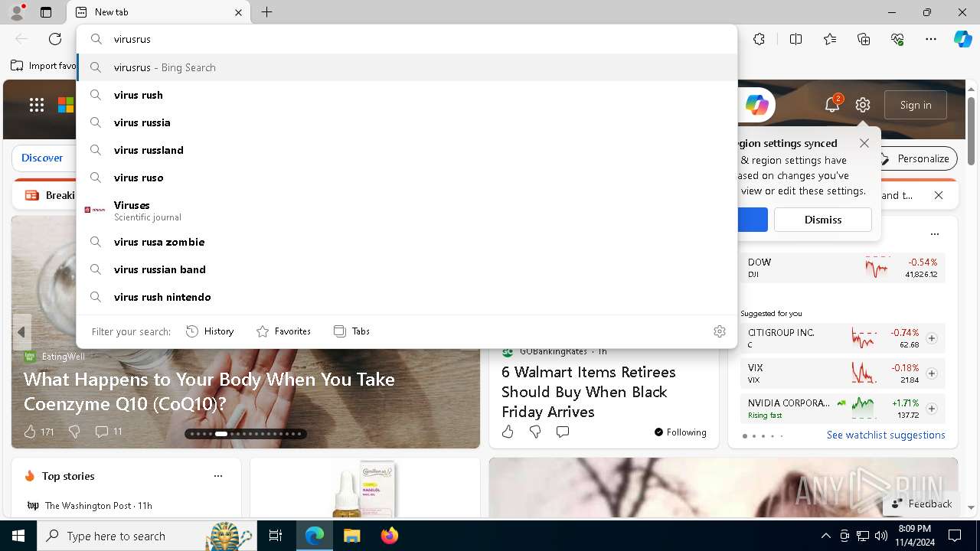Select the 'virus russland' suggestion
The width and height of the screenshot is (980, 551).
tap(407, 150)
